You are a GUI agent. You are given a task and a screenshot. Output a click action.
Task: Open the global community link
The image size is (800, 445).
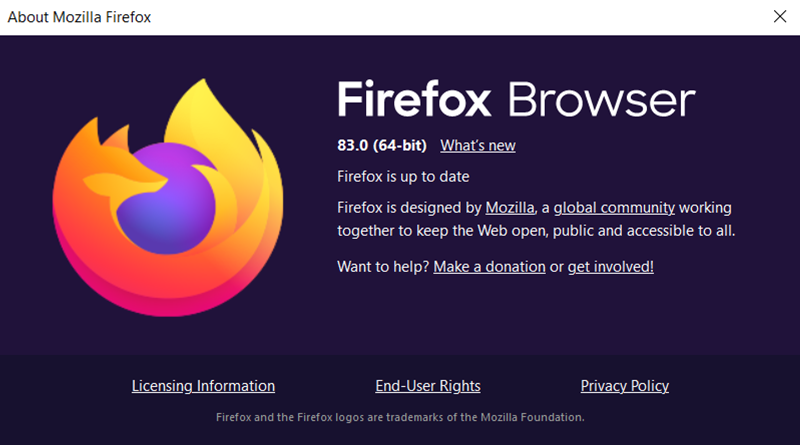pyautogui.click(x=614, y=208)
